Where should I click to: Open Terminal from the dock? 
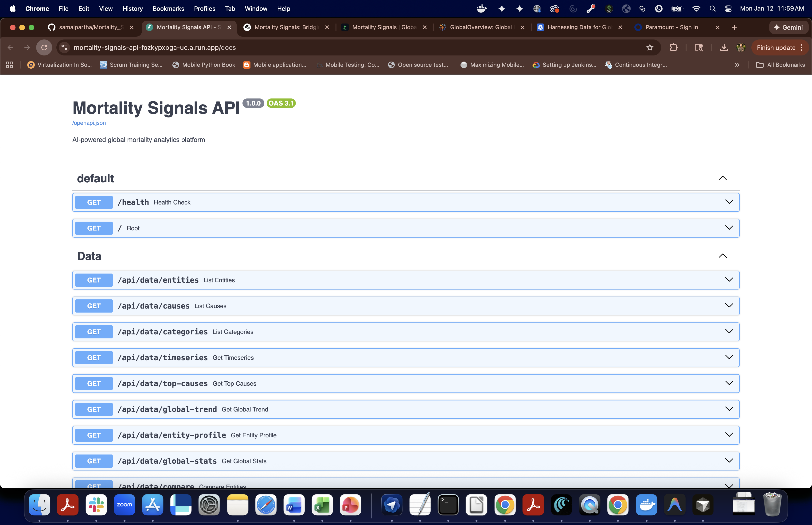(448, 505)
